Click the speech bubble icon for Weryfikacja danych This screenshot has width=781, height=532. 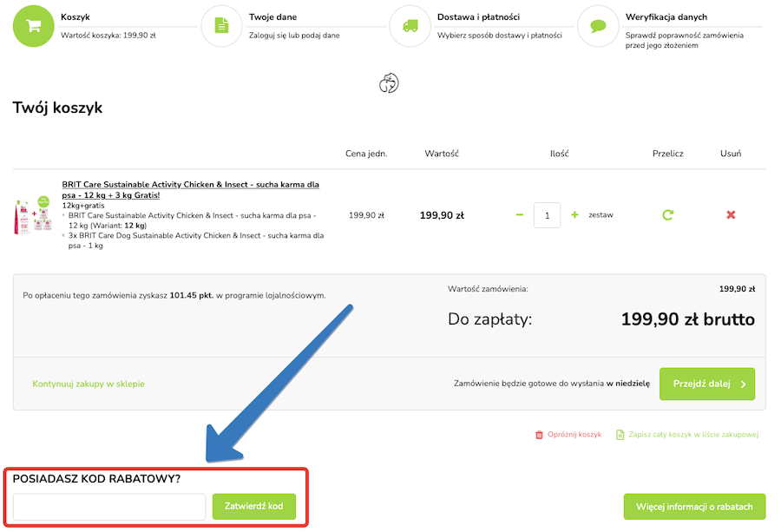click(597, 26)
